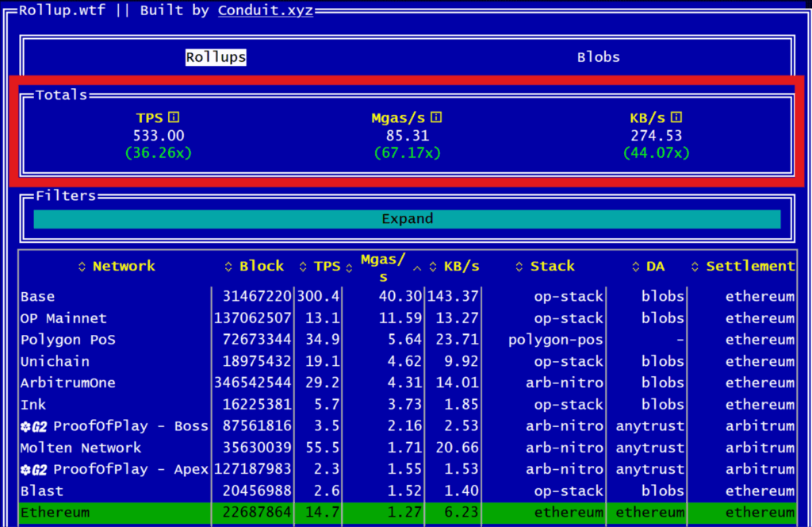Sort by KB/s using its sort icon
Screen dimensions: 812x527
(x=433, y=267)
